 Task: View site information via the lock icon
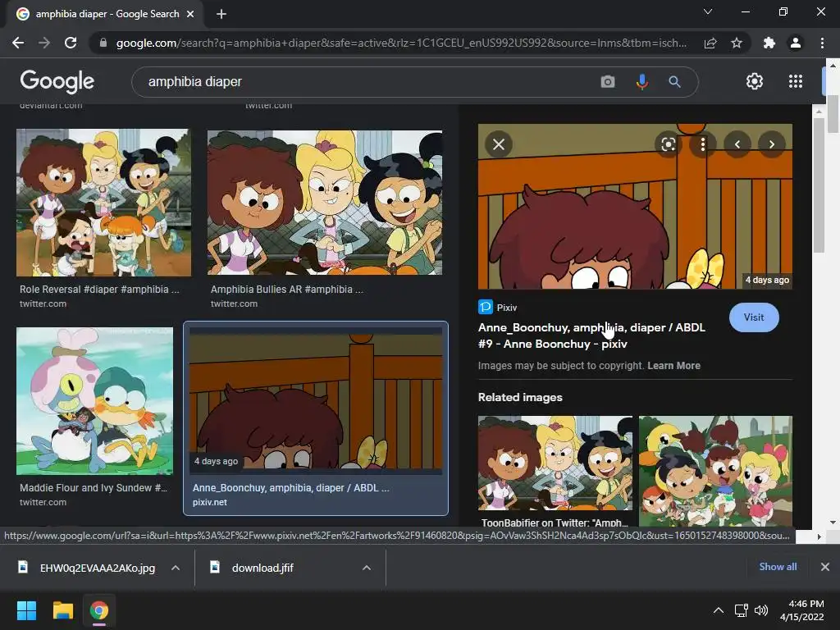click(103, 43)
